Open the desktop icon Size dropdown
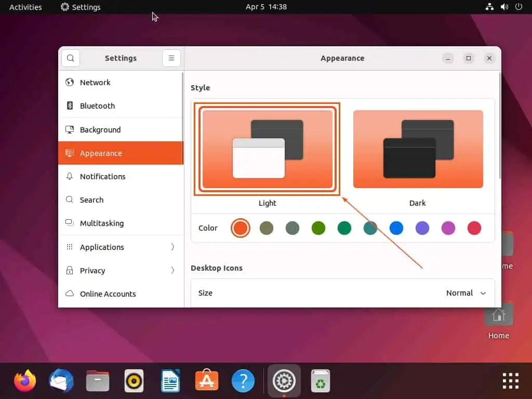Screen dimensions: 532x399 pyautogui.click(x=466, y=293)
